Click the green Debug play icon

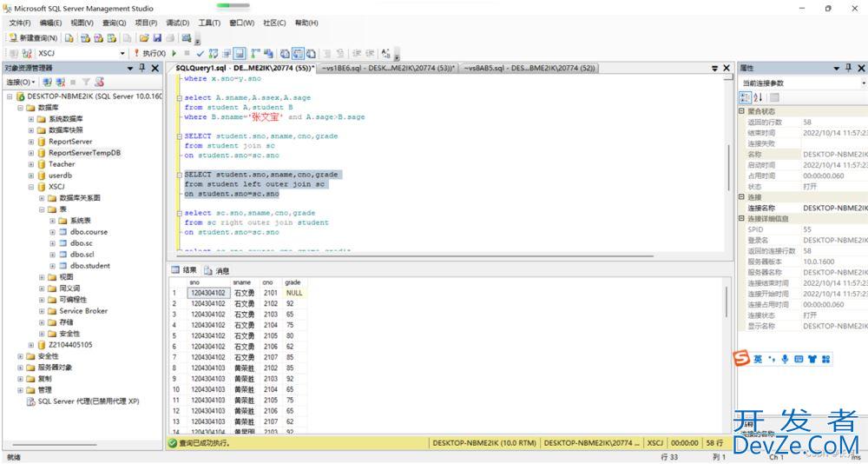click(174, 53)
